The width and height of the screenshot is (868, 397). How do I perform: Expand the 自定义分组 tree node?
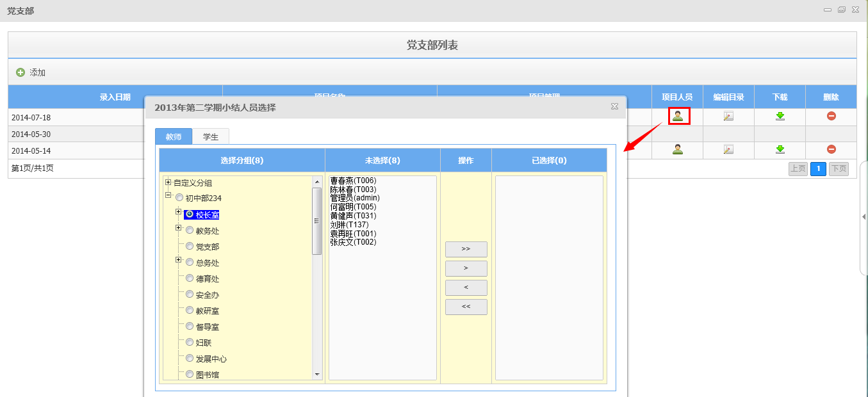click(x=168, y=182)
